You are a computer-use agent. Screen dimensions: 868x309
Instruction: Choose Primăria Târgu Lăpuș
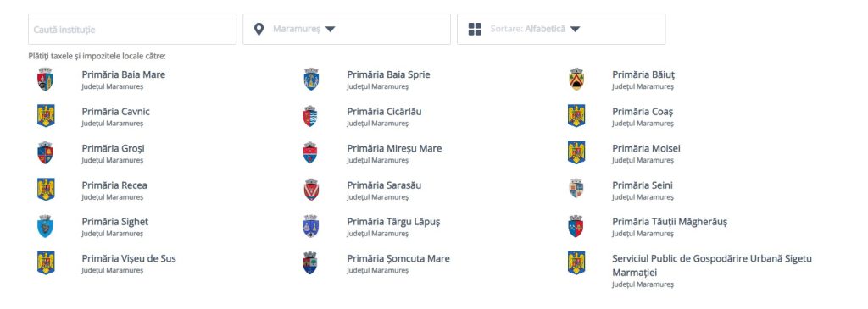click(x=393, y=222)
